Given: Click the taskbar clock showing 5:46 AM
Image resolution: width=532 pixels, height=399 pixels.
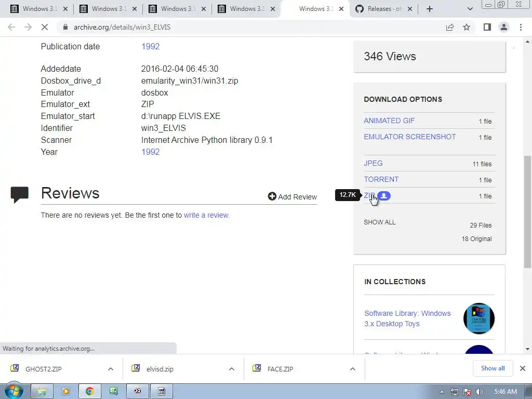Looking at the screenshot, I should tap(506, 392).
